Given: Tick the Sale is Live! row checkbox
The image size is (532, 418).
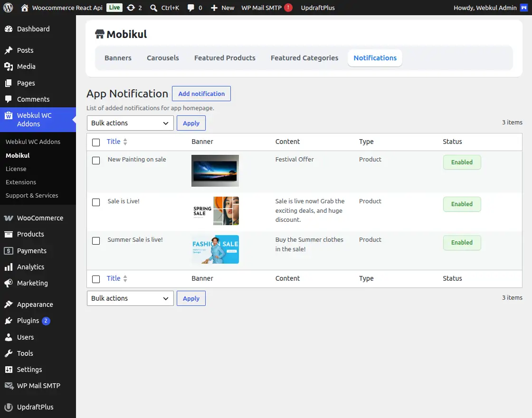Looking at the screenshot, I should 96,202.
